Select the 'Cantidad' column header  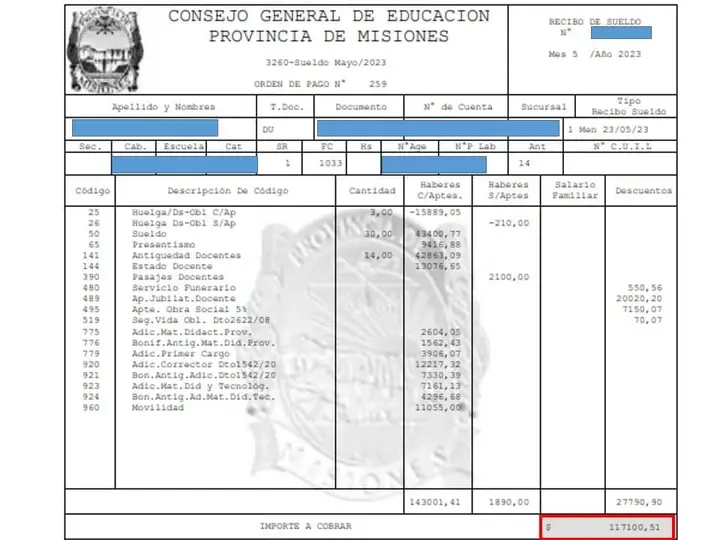point(372,190)
